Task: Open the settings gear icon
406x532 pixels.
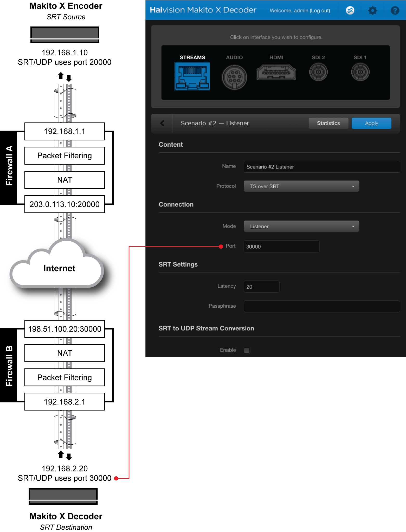Action: coord(372,10)
